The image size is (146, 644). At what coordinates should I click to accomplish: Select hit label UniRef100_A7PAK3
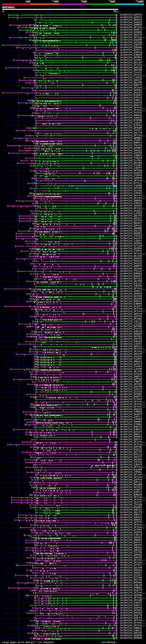(x=131, y=193)
